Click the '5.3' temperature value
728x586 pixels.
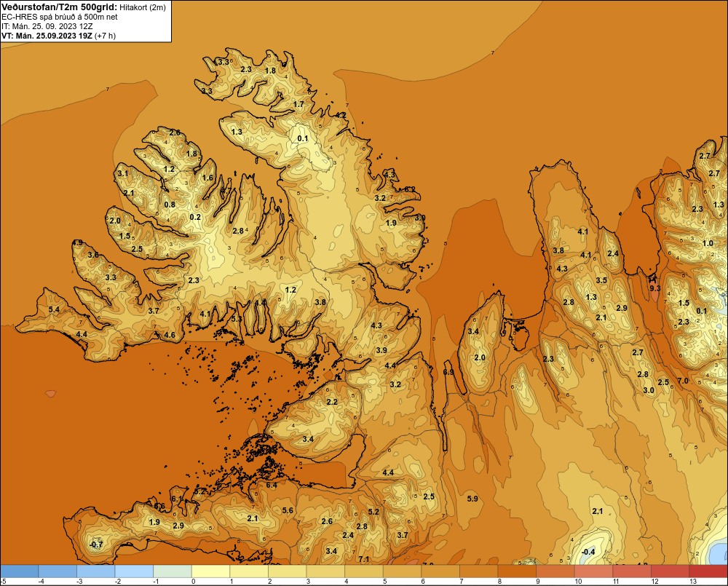coord(237,319)
